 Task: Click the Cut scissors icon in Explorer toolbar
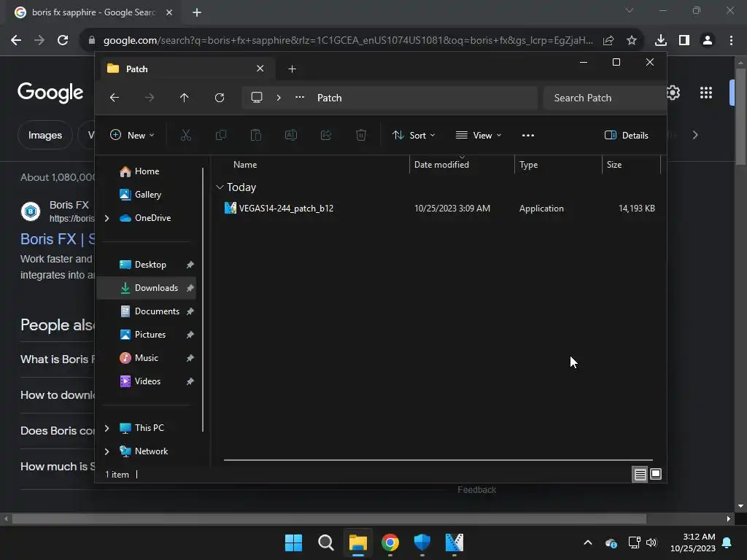pos(186,135)
